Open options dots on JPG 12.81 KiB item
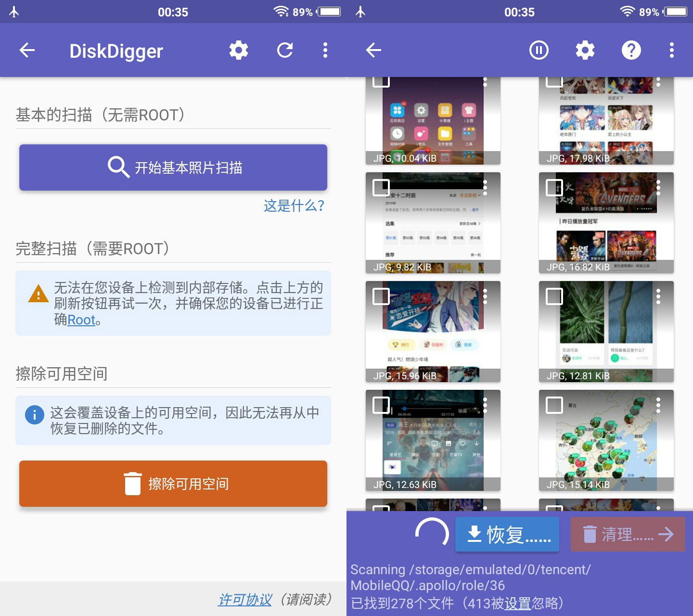 [x=658, y=296]
